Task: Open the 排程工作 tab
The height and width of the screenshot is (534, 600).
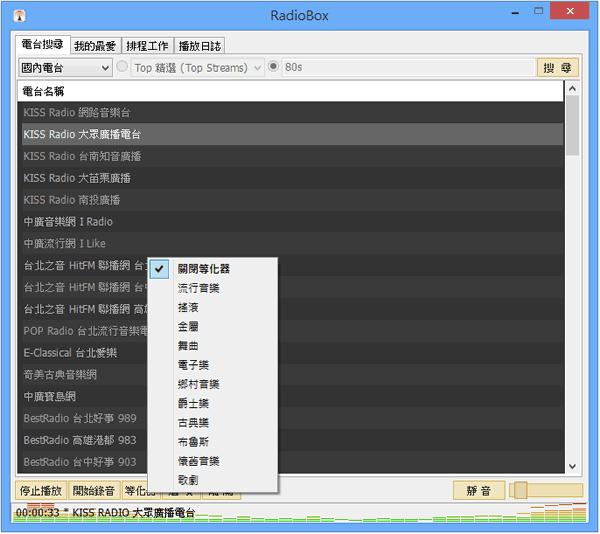Action: pyautogui.click(x=147, y=46)
